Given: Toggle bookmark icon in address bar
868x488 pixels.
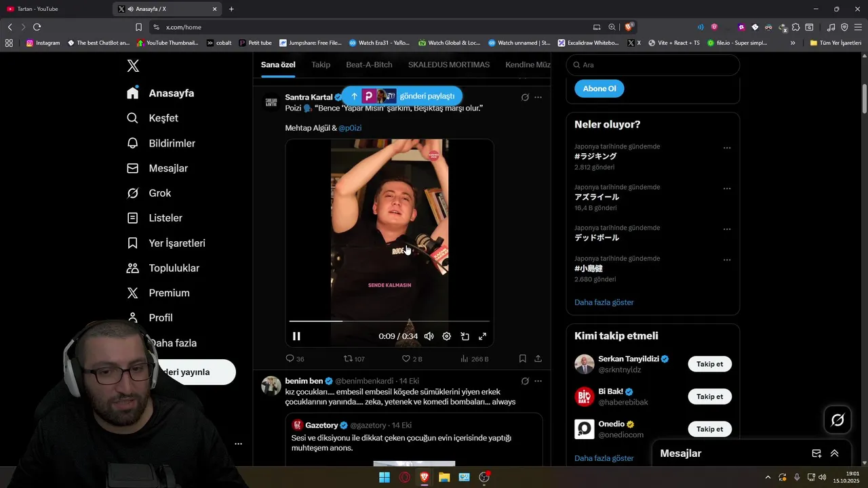Looking at the screenshot, I should tap(138, 27).
